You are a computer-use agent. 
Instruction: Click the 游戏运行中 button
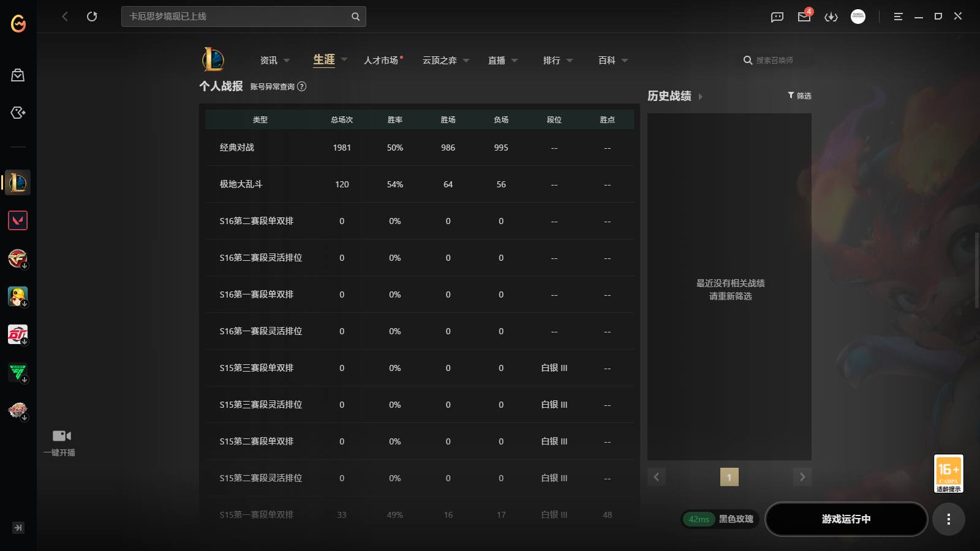click(x=846, y=519)
